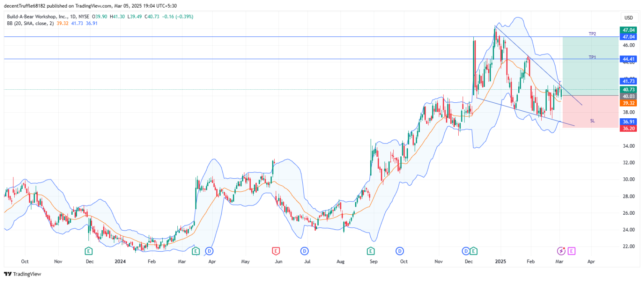Open the USD currency selector
The image size is (644, 281).
pos(628,18)
